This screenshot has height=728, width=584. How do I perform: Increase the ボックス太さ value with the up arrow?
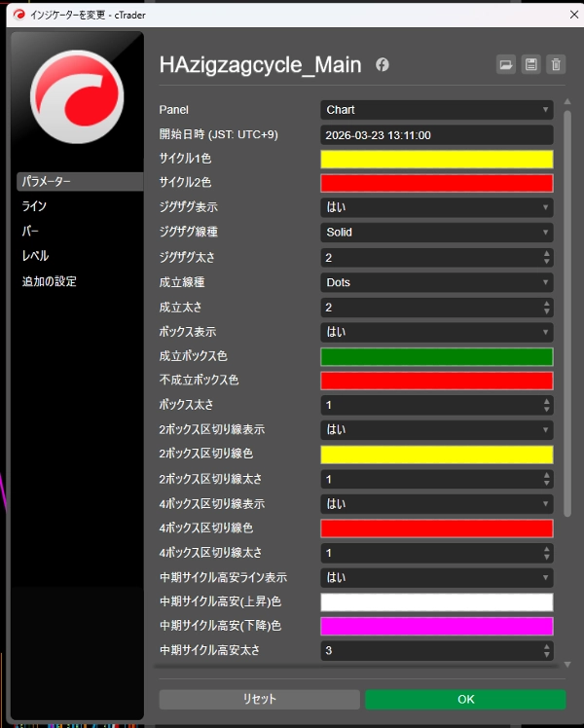coord(546,401)
